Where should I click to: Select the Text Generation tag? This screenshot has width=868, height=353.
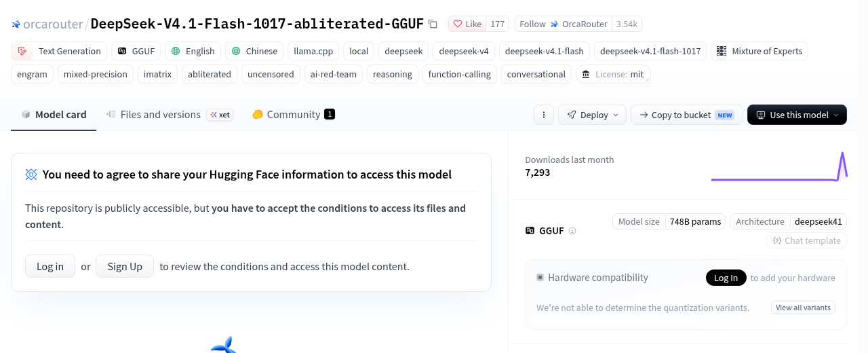[x=59, y=51]
